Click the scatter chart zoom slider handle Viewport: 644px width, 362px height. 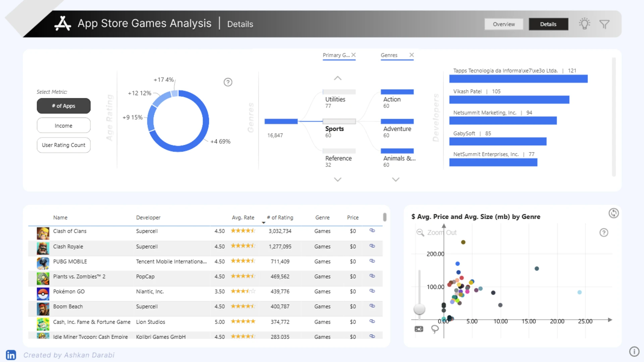[x=419, y=309]
